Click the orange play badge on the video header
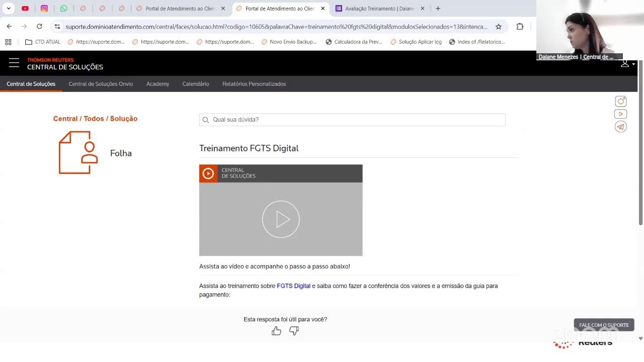Screen dimensions: 644x362 click(x=208, y=173)
